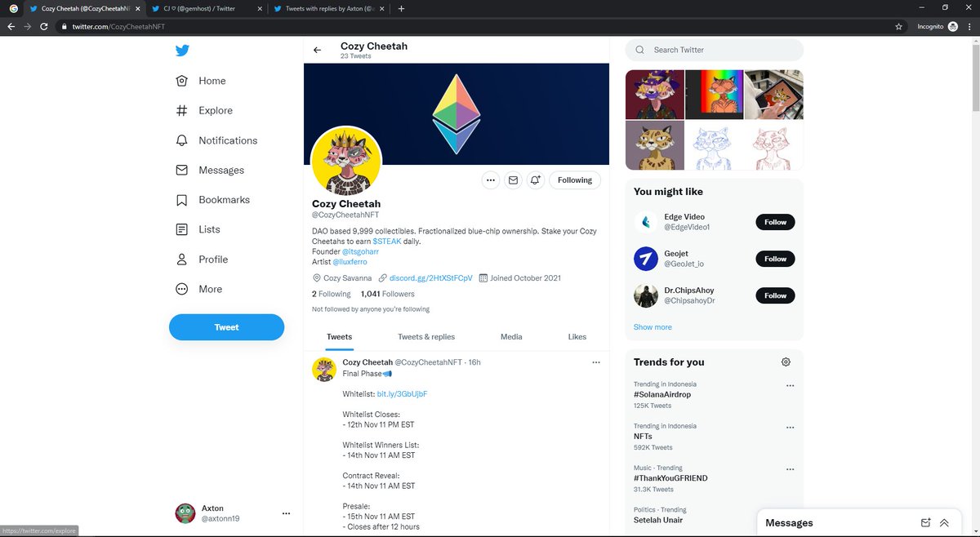Open the blue sketch cheetah thumbnail

click(x=715, y=145)
